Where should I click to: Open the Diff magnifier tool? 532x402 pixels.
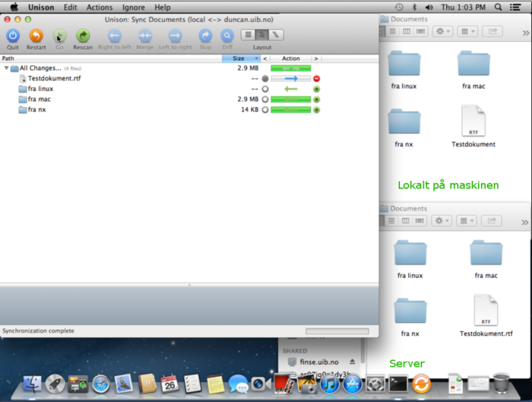pos(227,35)
